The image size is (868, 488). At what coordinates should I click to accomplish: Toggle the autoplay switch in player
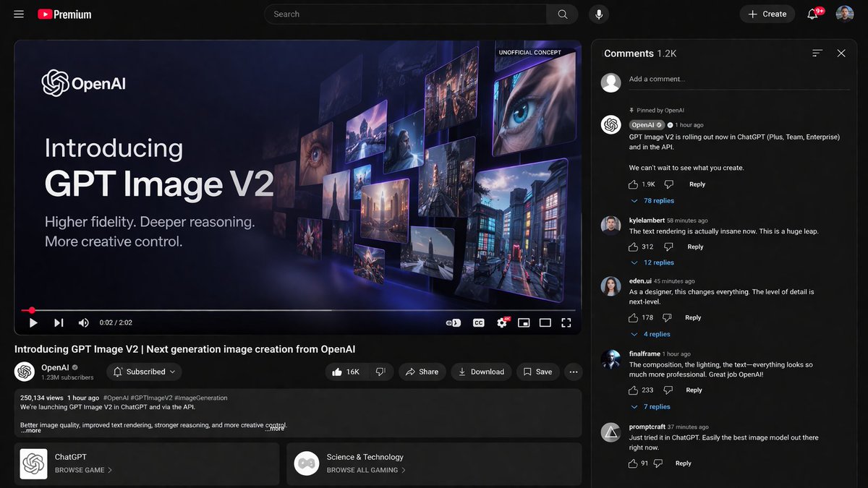click(453, 322)
